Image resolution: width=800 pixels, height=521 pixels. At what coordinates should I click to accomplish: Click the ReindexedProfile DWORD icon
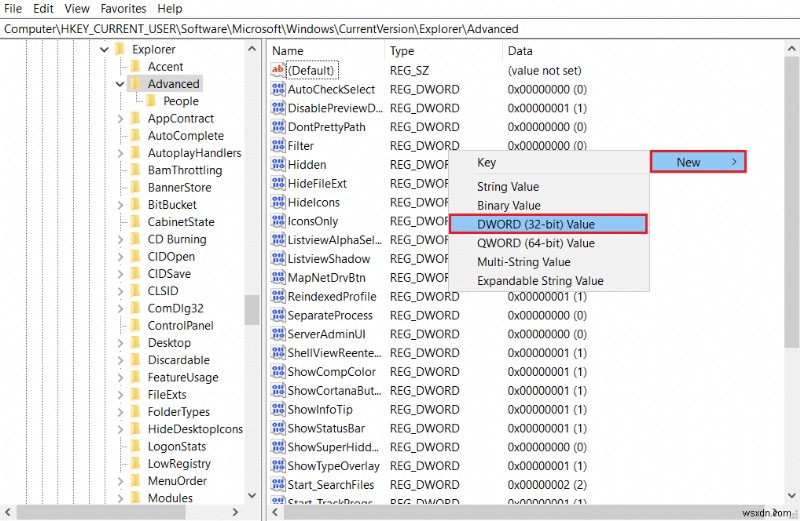pos(278,296)
